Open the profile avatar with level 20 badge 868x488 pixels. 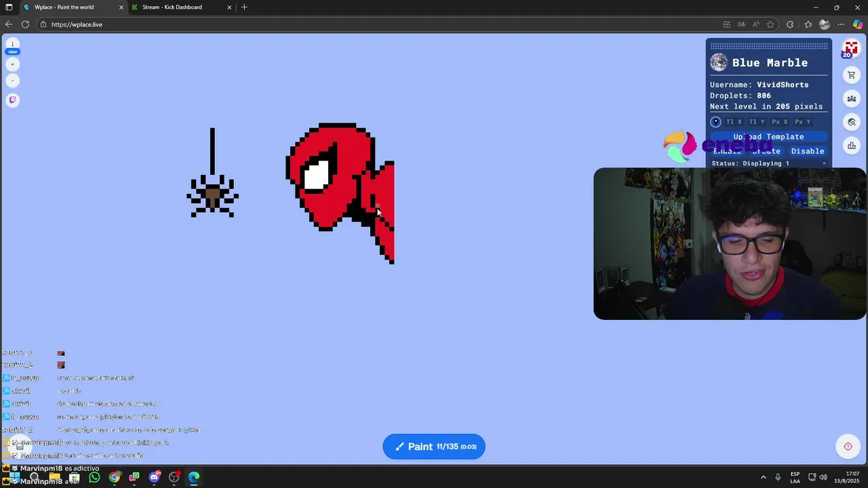(850, 49)
